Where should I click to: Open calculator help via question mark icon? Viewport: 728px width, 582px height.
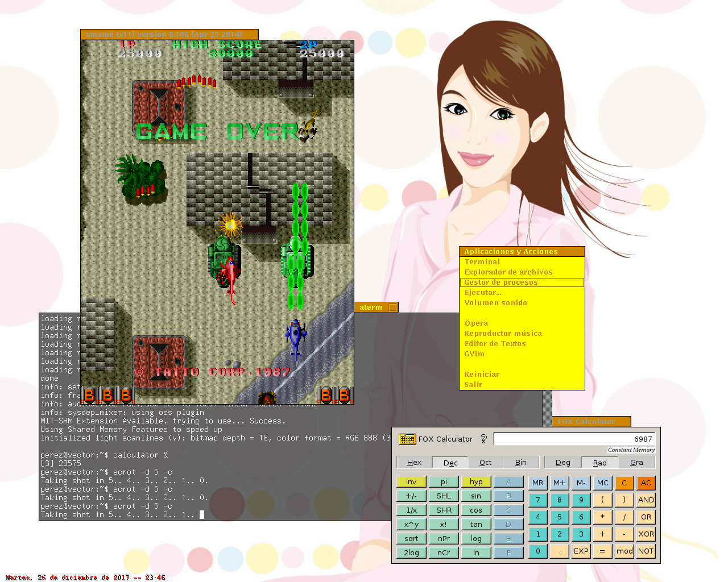483,439
